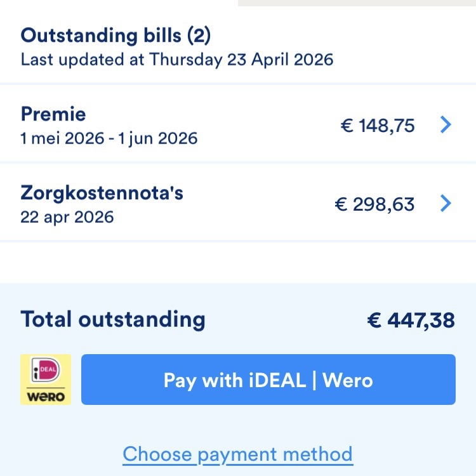The height and width of the screenshot is (476, 476).
Task: Select the Premie bill title
Action: [53, 114]
